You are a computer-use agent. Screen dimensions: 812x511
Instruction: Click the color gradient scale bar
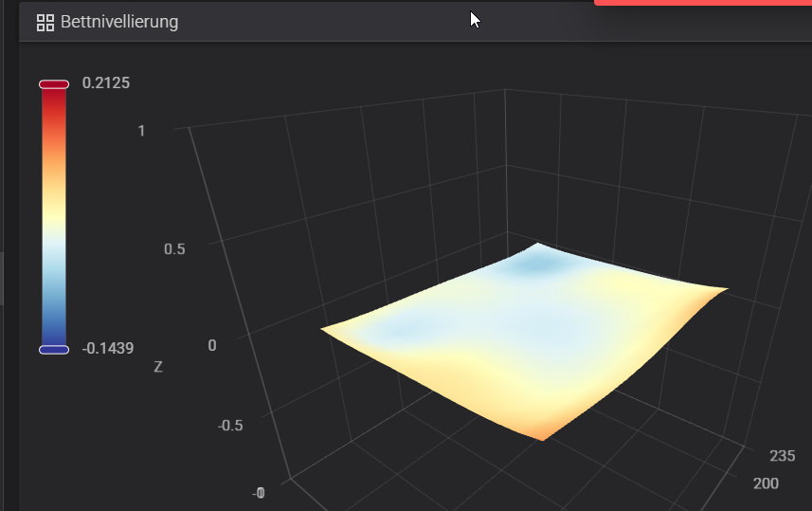coord(54,217)
